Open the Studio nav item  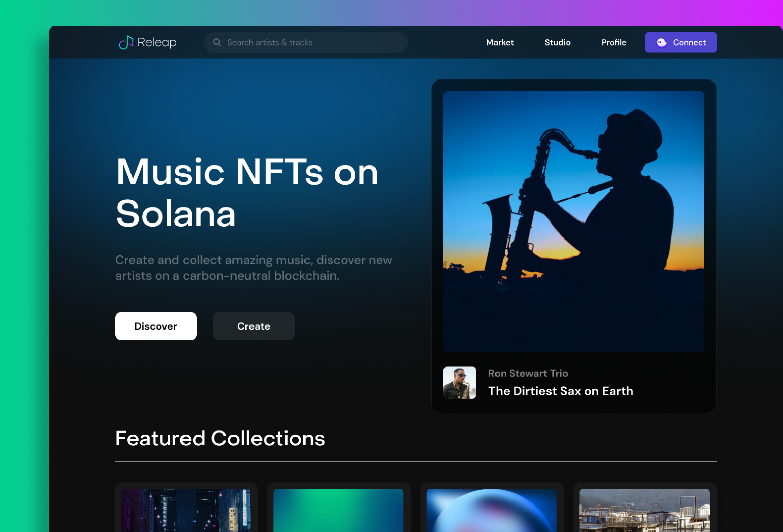tap(557, 42)
